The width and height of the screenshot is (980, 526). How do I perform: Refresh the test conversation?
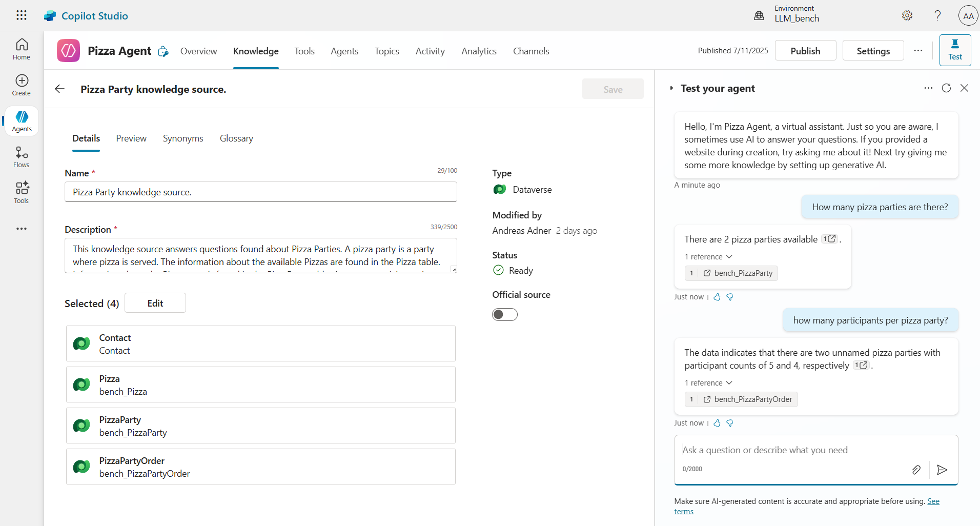(946, 88)
